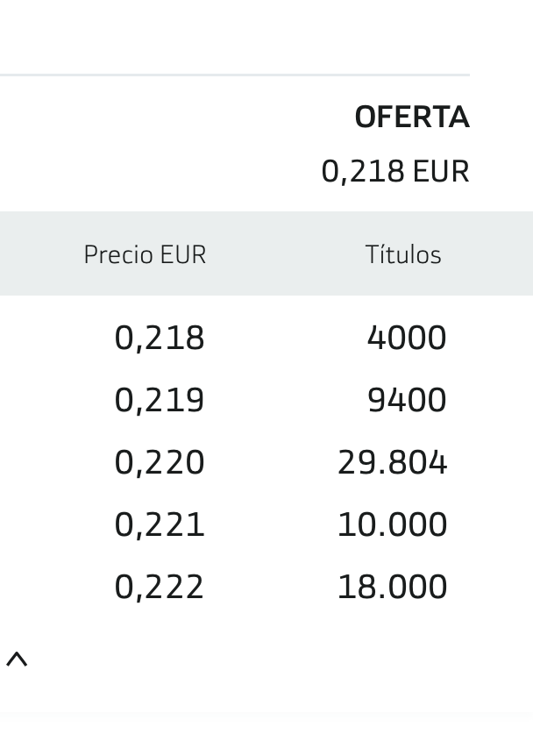The height and width of the screenshot is (756, 533).
Task: Click the footer area beside chevron
Action: (280, 660)
